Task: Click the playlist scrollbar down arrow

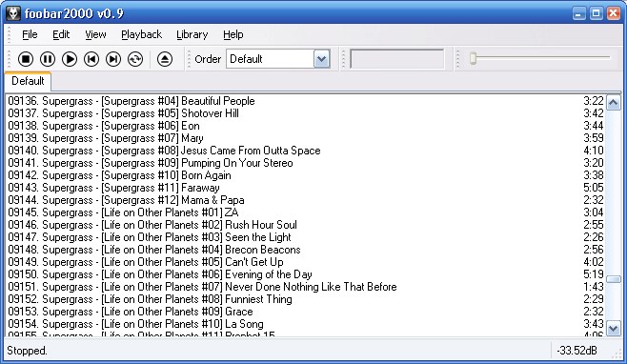Action: 614,329
